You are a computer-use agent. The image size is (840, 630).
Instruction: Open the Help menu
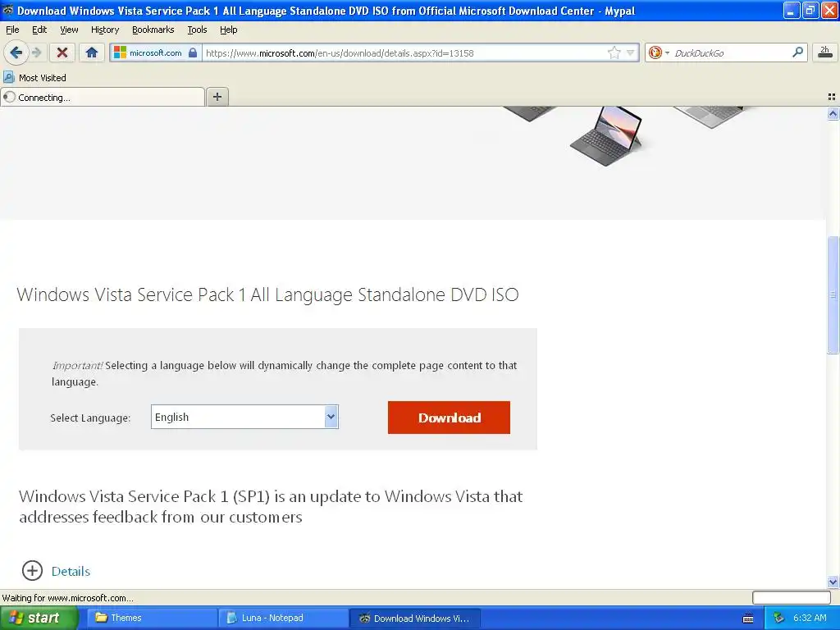pyautogui.click(x=228, y=30)
